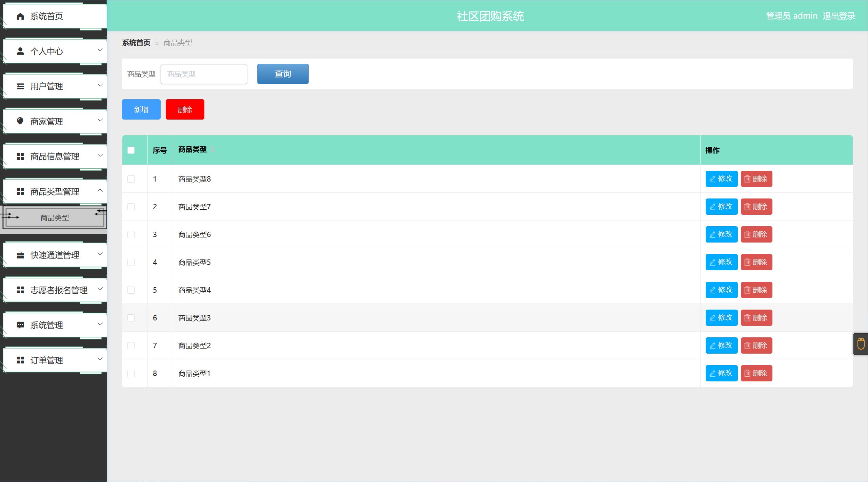Open the 商品类型 submenu item in sidebar
Viewport: 868px width, 482px height.
55,218
